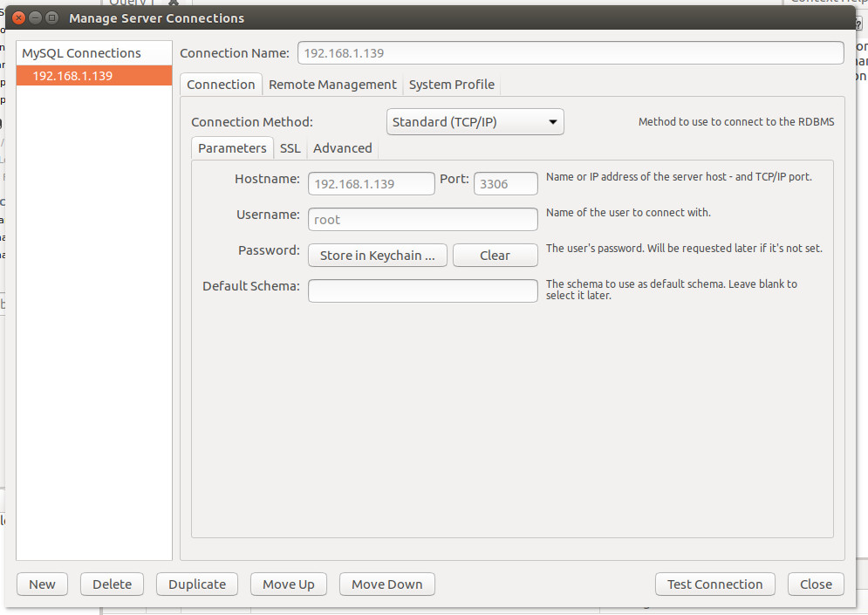Click the Connection Name text field
This screenshot has width=868, height=615.
571,53
